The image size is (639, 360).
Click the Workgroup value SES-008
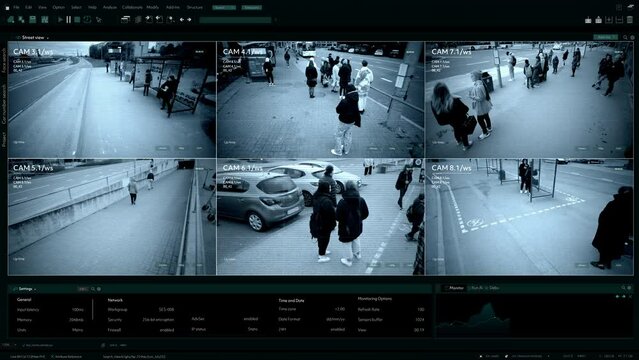(x=166, y=310)
